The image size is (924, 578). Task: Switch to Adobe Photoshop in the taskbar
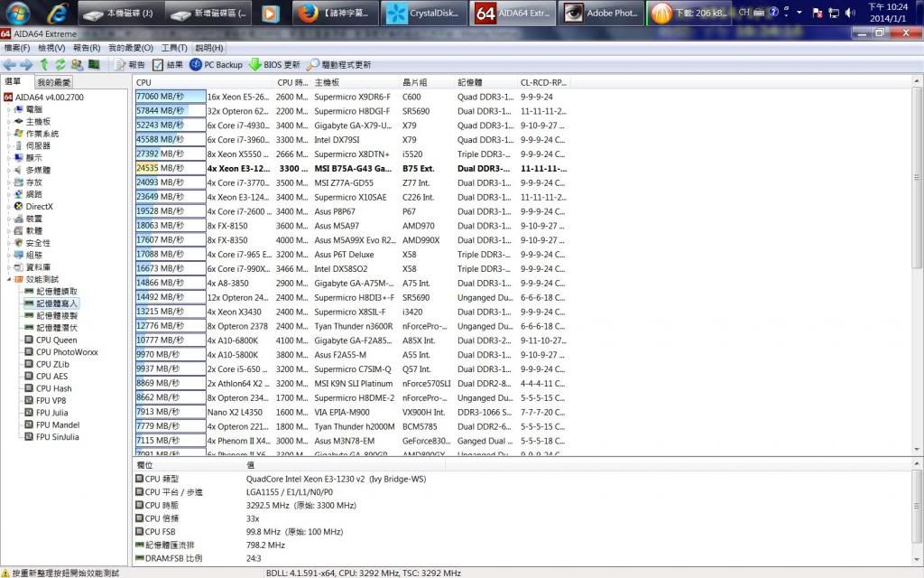(600, 13)
